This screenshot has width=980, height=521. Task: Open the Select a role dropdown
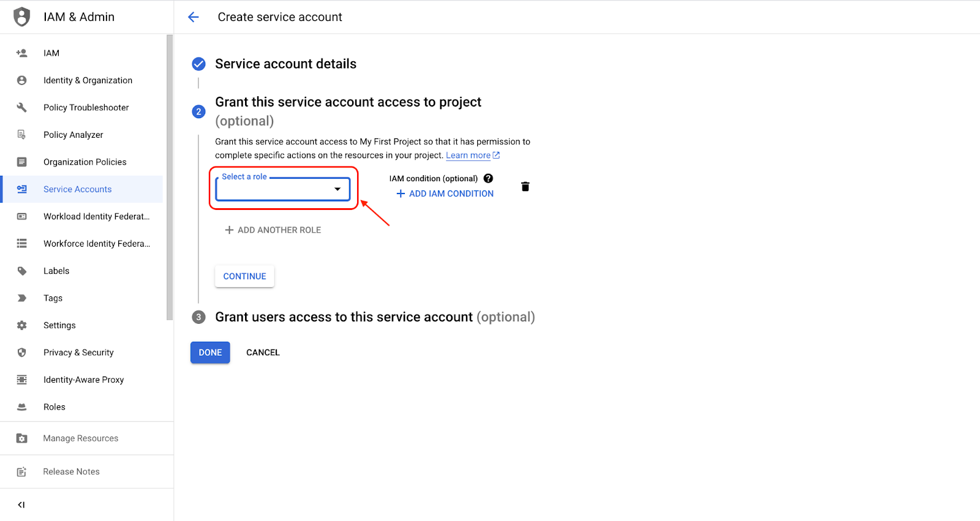click(x=282, y=189)
